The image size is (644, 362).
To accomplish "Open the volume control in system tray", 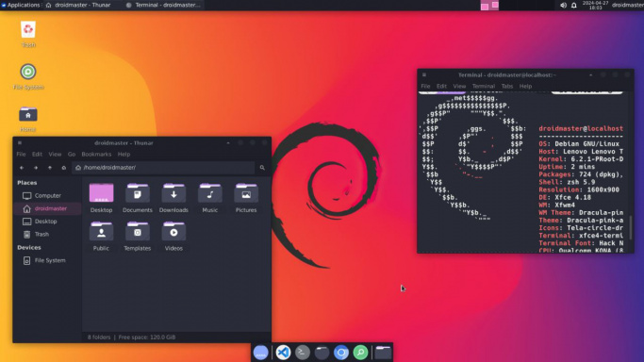I will 563,5.
